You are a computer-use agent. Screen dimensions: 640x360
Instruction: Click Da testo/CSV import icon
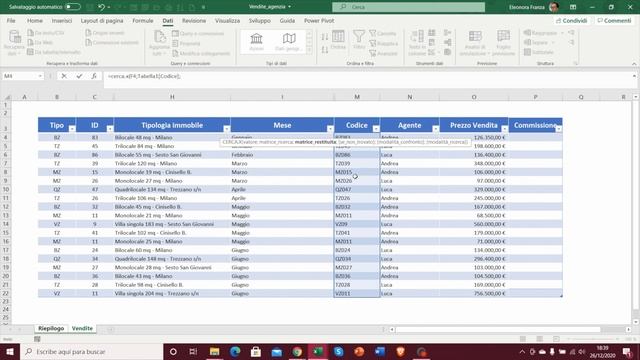(46, 33)
